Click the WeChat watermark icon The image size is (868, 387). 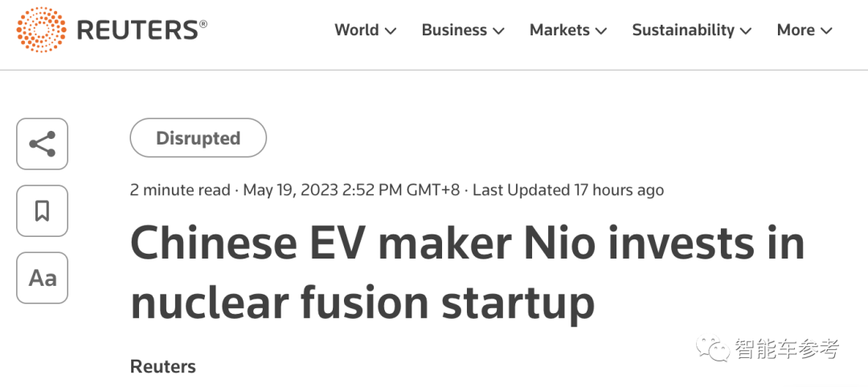click(713, 349)
